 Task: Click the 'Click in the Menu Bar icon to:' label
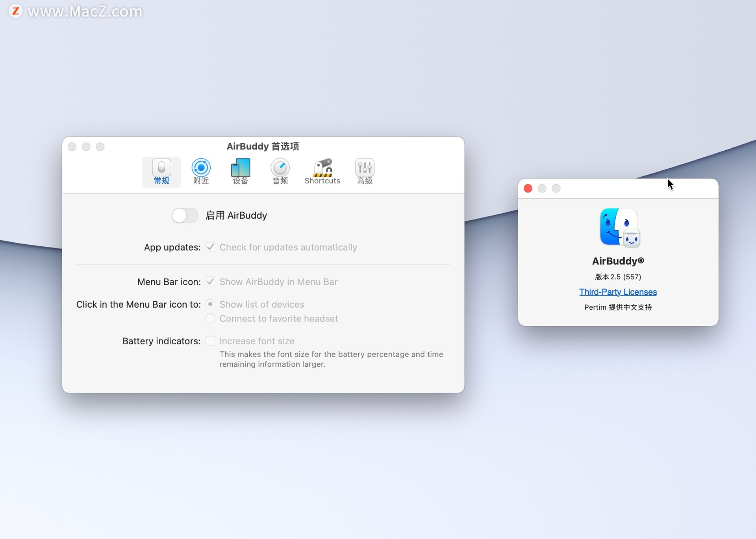coord(139,305)
